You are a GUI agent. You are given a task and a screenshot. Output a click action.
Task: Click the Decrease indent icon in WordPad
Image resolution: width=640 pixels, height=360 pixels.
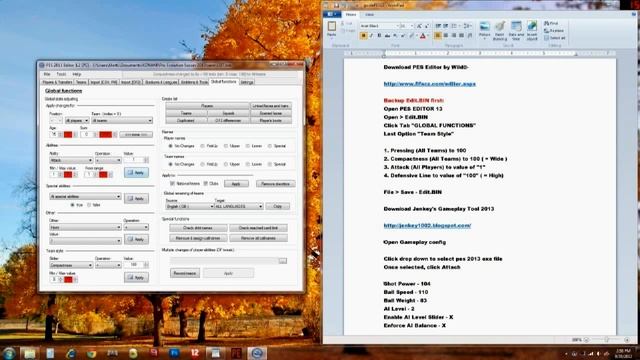tap(438, 26)
